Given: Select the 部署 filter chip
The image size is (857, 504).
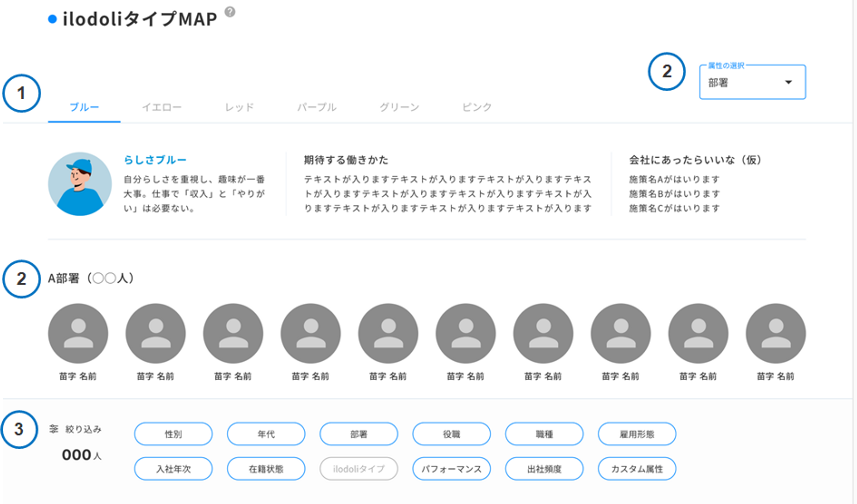Looking at the screenshot, I should 359,434.
